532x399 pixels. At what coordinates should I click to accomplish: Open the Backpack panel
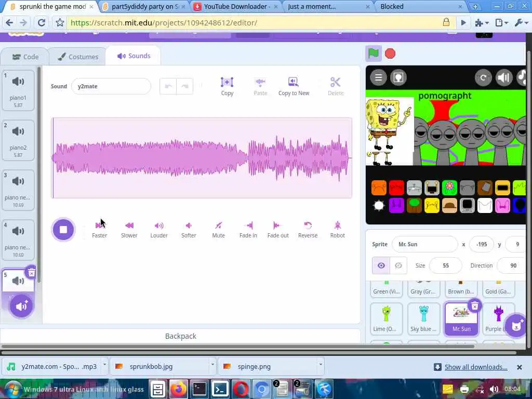click(x=180, y=336)
